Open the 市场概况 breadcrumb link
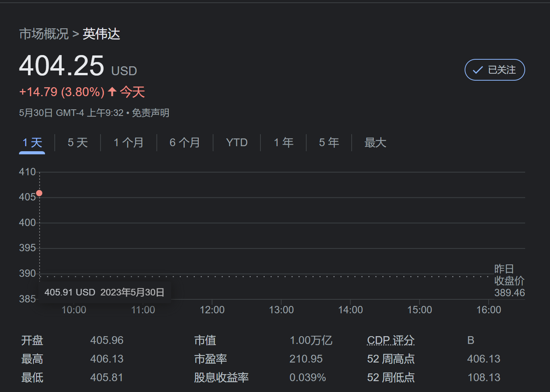Viewport: 550px width, 392px height. [x=44, y=34]
